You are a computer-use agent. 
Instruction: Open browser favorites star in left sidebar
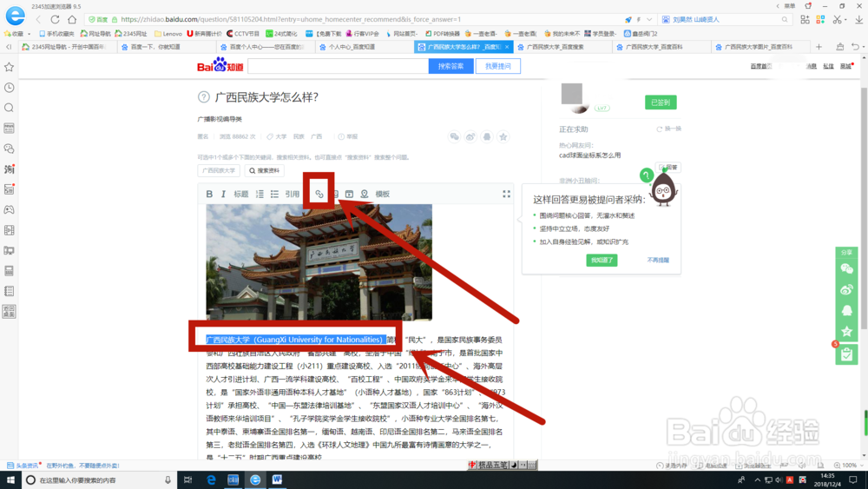point(9,67)
